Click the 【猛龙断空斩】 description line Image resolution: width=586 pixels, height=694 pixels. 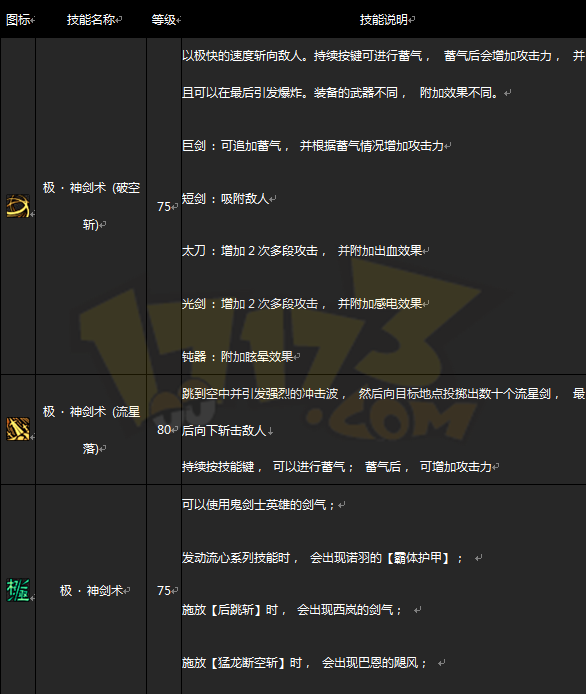[x=305, y=663]
